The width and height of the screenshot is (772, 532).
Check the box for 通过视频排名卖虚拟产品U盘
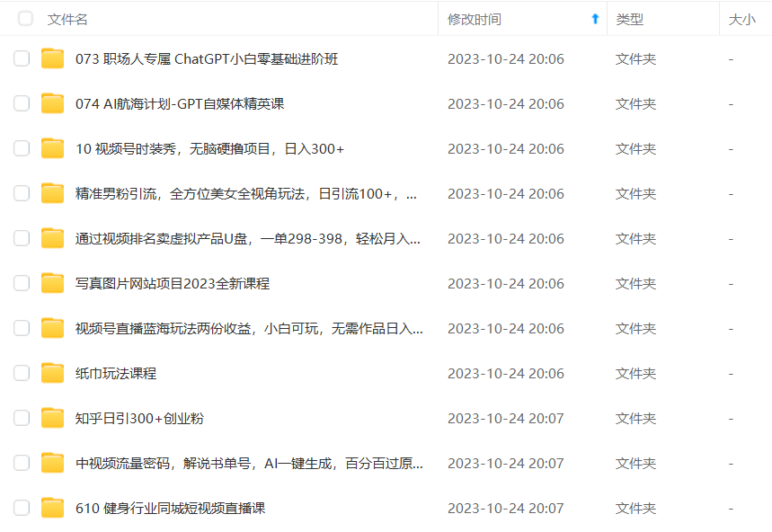click(22, 239)
